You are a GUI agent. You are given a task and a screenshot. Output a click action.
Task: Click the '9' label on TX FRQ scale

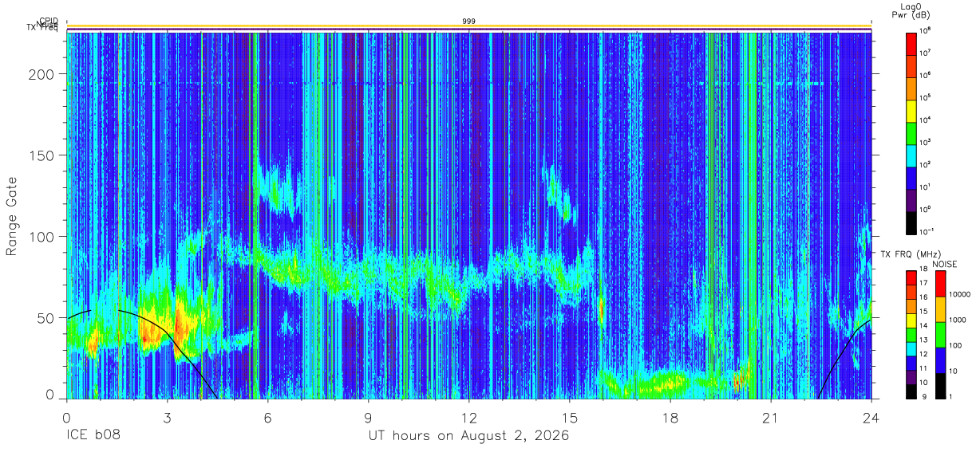[923, 396]
